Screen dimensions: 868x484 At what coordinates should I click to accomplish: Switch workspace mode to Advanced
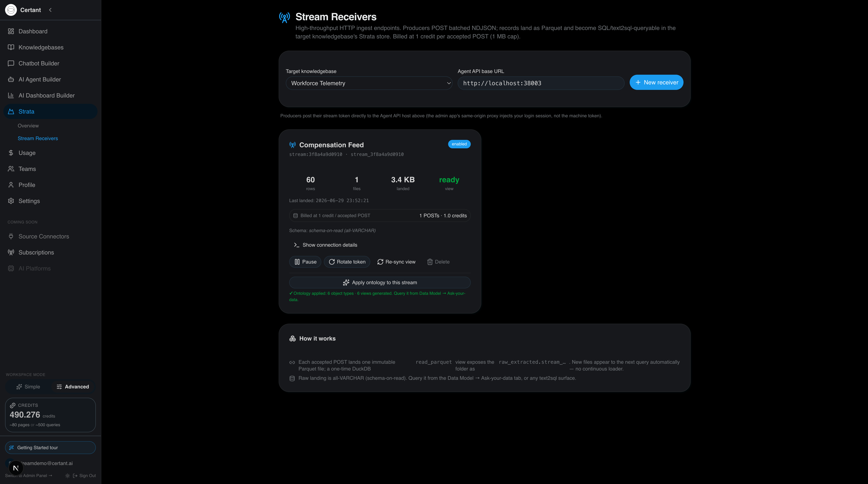tap(73, 387)
